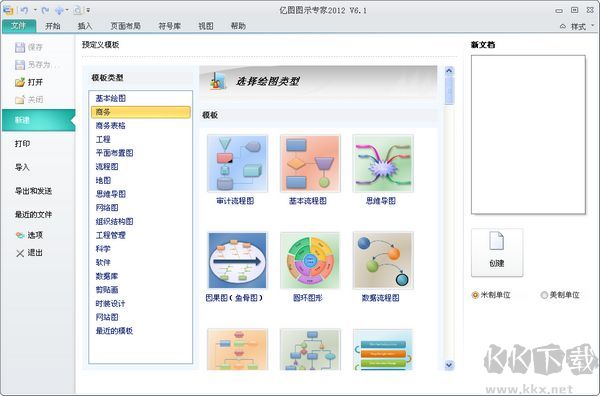Select 商务 template type
Screen dimensions: 600x396
(x=140, y=112)
